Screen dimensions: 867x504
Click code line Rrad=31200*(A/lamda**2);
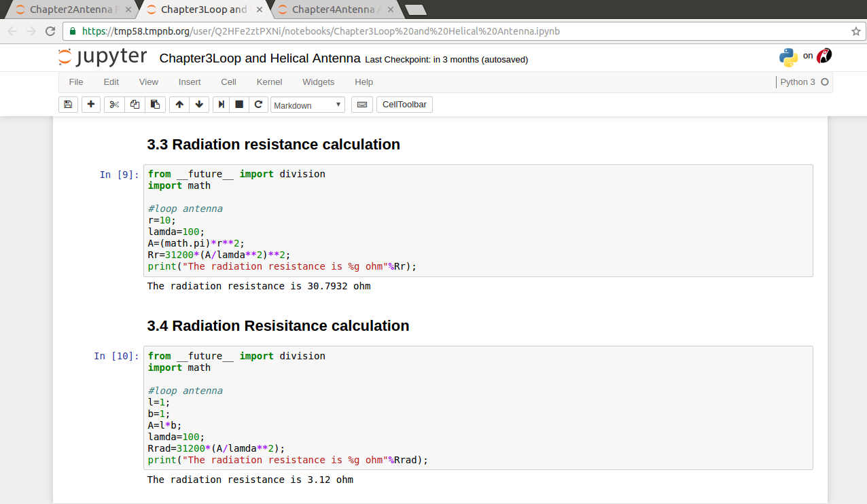pos(217,448)
